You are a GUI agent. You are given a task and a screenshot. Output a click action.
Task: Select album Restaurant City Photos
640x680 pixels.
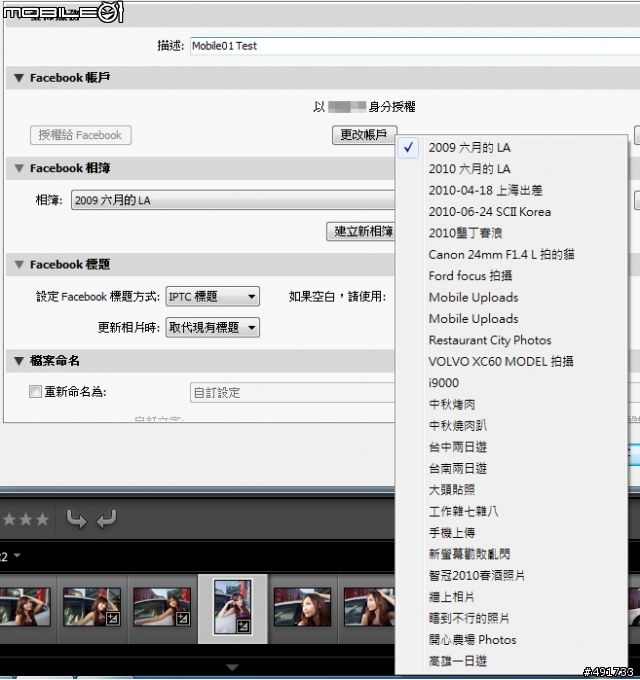[x=512, y=340]
